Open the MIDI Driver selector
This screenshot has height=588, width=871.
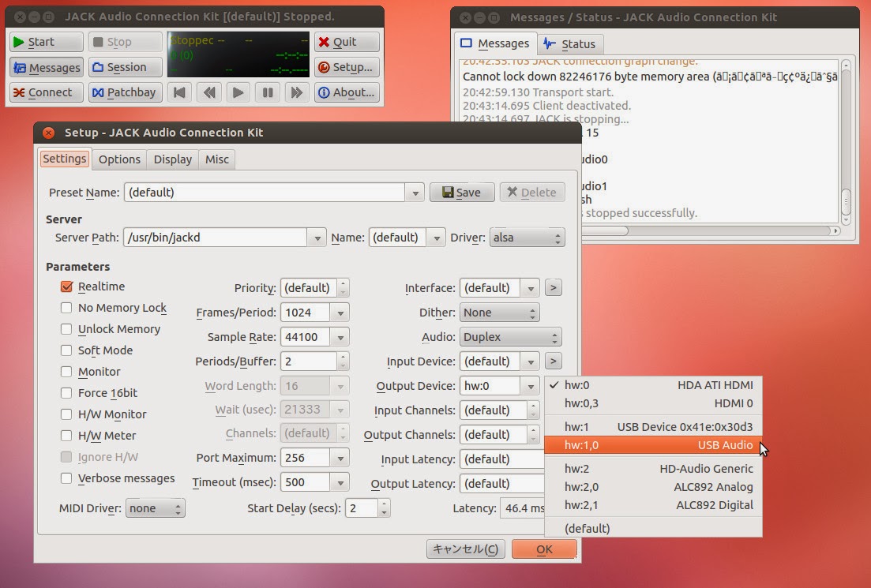point(155,508)
